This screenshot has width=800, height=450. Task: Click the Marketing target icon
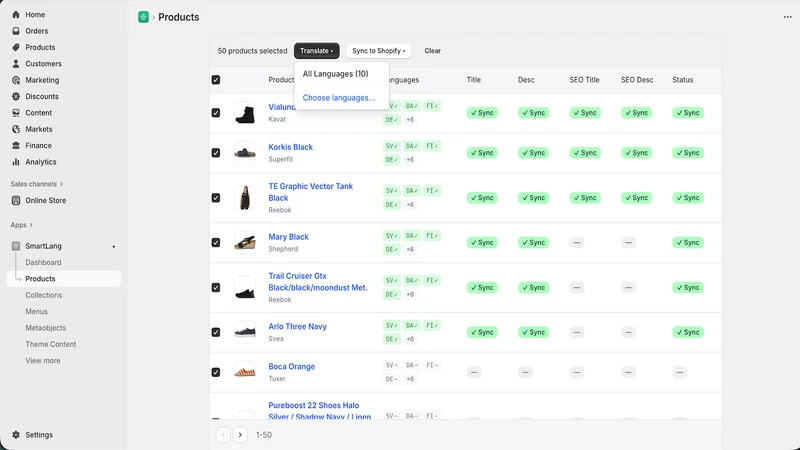coord(16,80)
